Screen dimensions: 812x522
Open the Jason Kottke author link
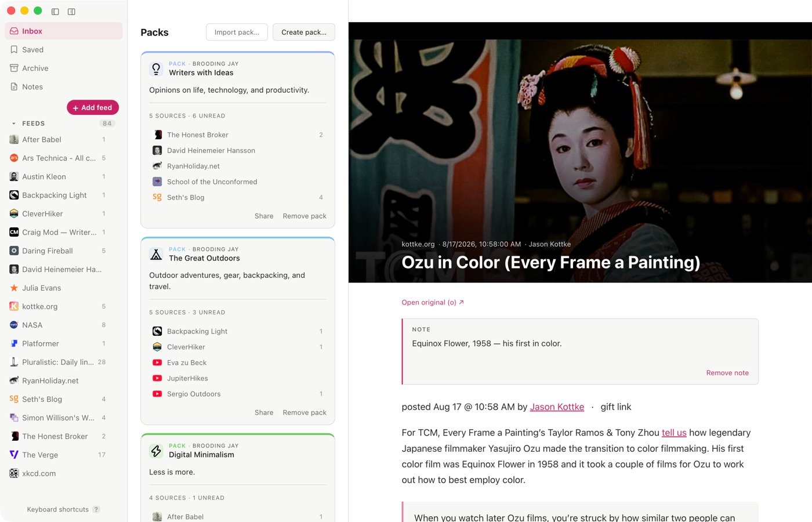[x=557, y=407]
